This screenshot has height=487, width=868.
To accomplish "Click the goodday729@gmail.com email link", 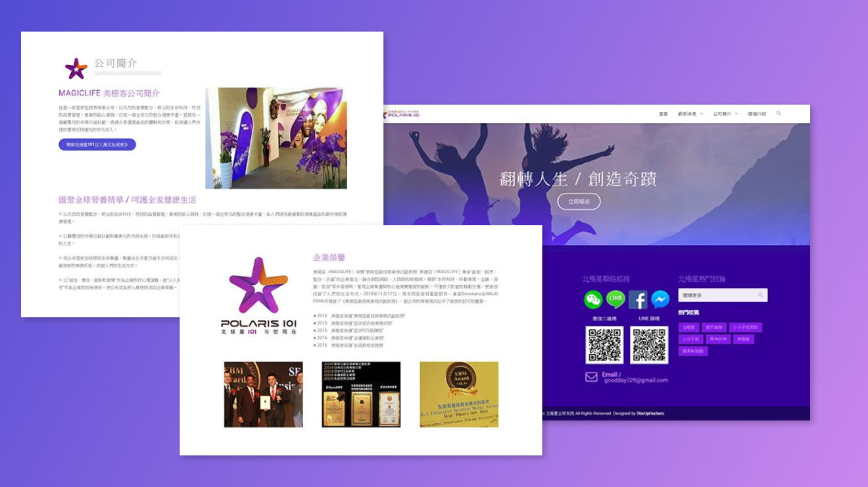I will point(636,380).
